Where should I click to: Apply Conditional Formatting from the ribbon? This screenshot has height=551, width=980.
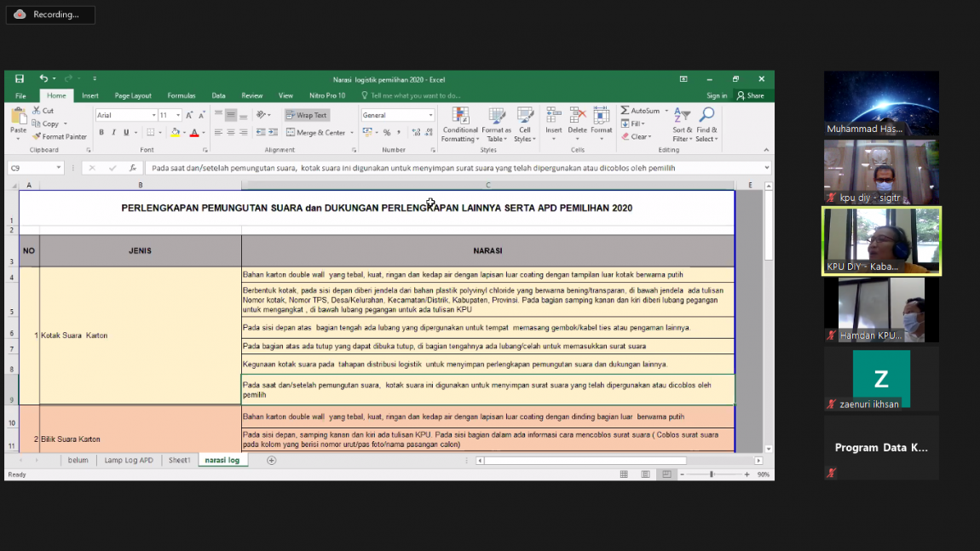coord(460,124)
